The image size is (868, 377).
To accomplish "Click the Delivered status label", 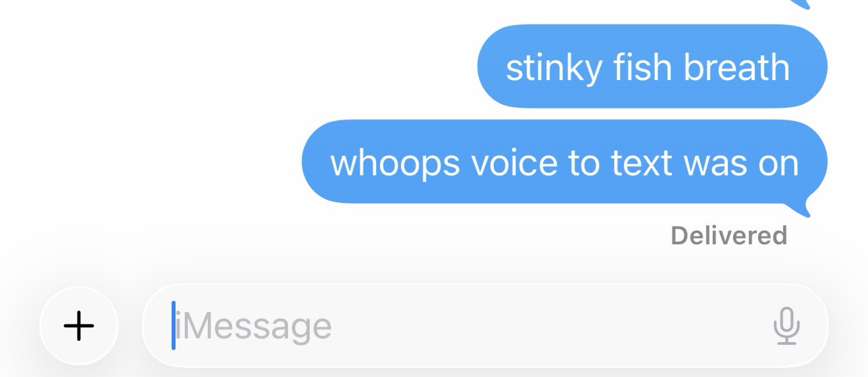I will (729, 235).
